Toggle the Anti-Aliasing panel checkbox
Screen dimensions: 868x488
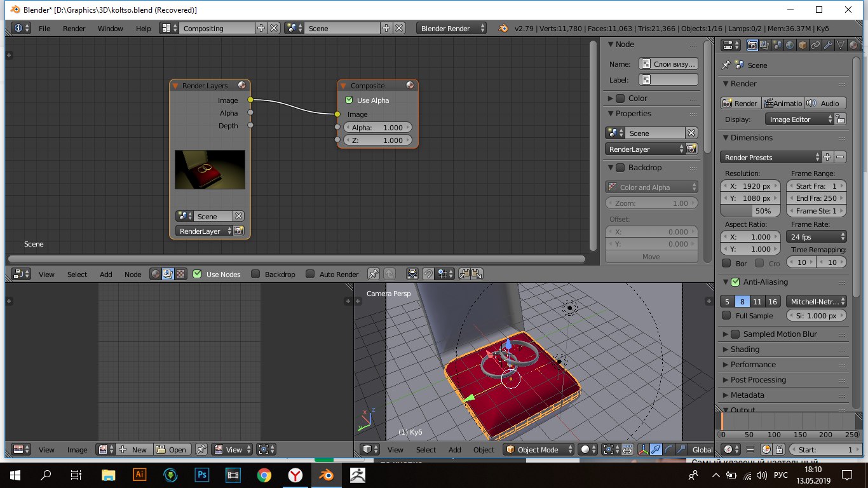point(736,282)
